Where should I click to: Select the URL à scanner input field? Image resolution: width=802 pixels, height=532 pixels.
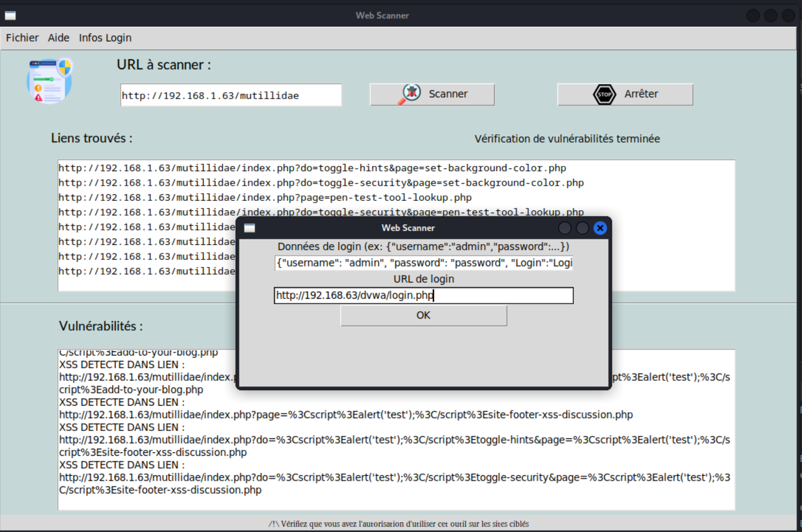pos(231,95)
